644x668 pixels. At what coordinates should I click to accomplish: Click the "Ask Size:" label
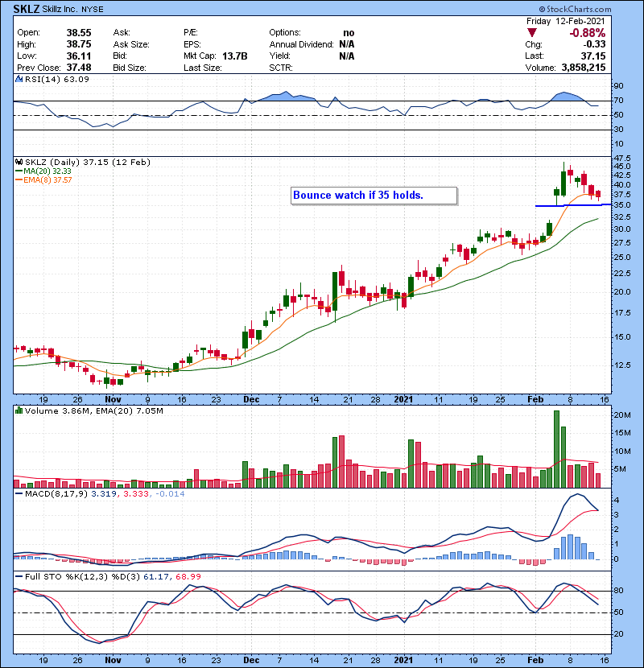pos(131,44)
